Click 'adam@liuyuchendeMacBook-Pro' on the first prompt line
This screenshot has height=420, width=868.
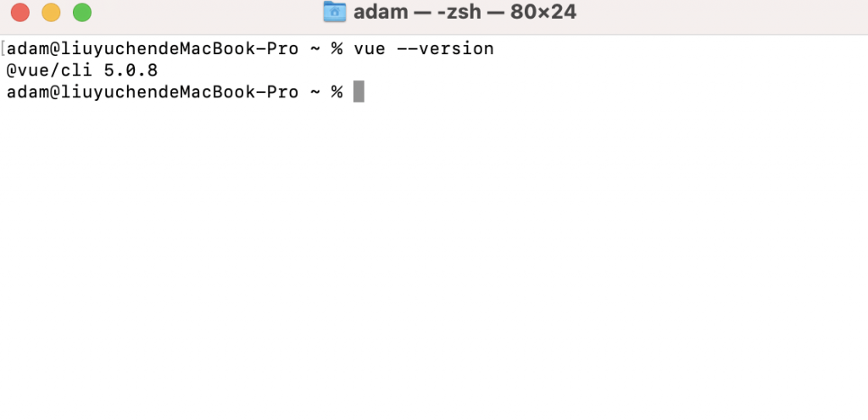tap(153, 49)
